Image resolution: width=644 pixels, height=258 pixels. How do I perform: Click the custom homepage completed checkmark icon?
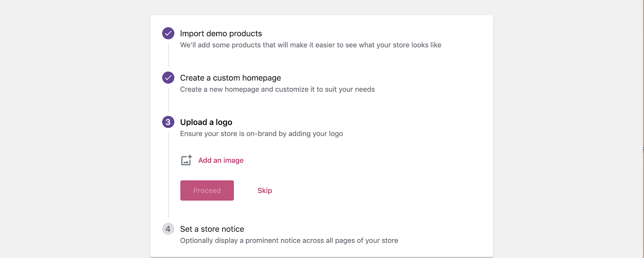pos(168,78)
